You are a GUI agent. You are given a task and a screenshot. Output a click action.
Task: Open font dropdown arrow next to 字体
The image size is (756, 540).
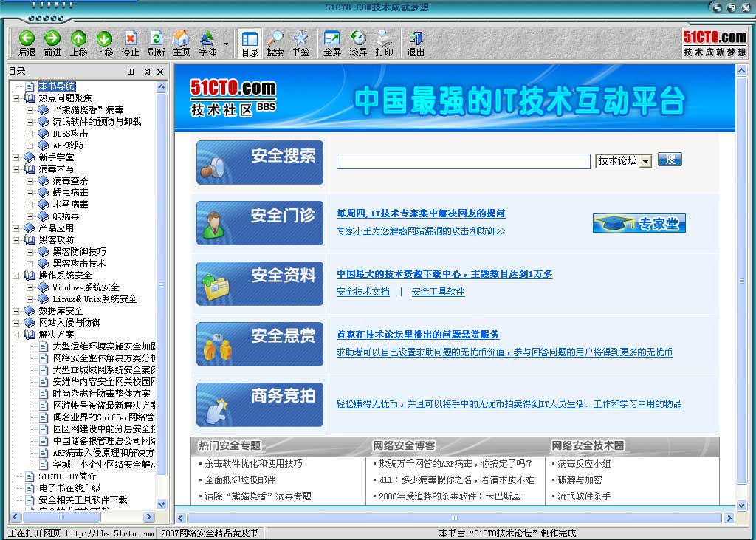226,44
